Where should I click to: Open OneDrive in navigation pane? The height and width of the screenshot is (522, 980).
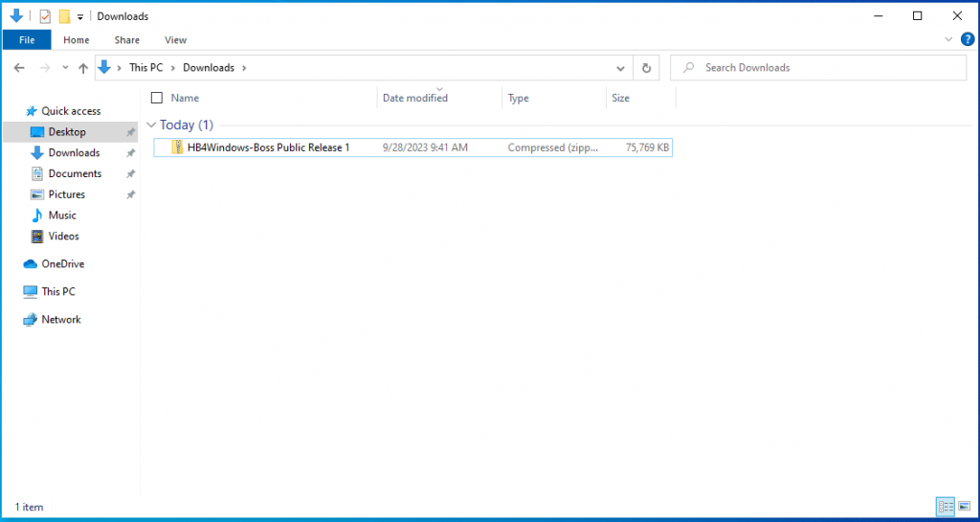(62, 264)
